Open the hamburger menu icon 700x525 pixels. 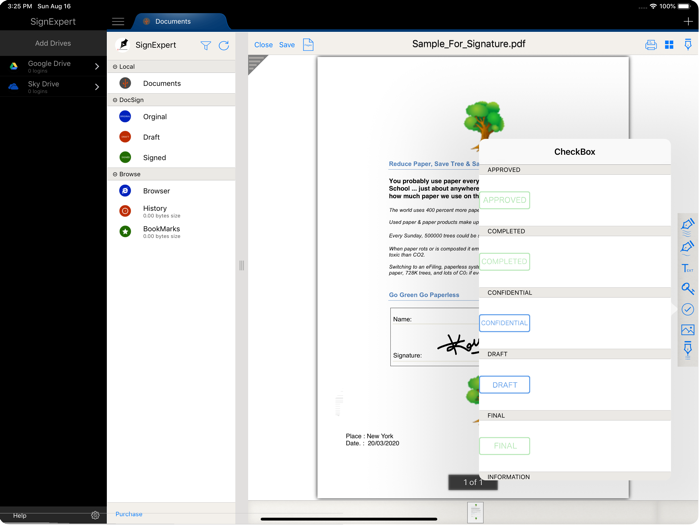coord(118,21)
